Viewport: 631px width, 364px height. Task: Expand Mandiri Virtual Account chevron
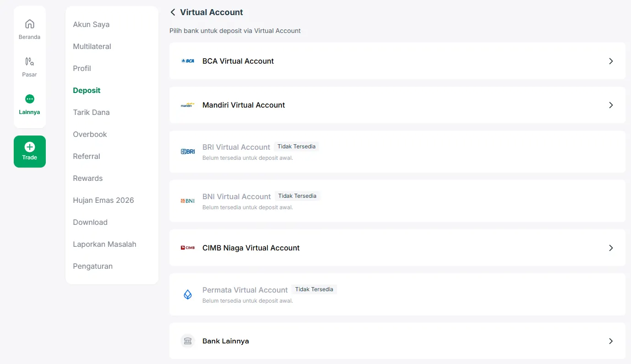tap(611, 105)
